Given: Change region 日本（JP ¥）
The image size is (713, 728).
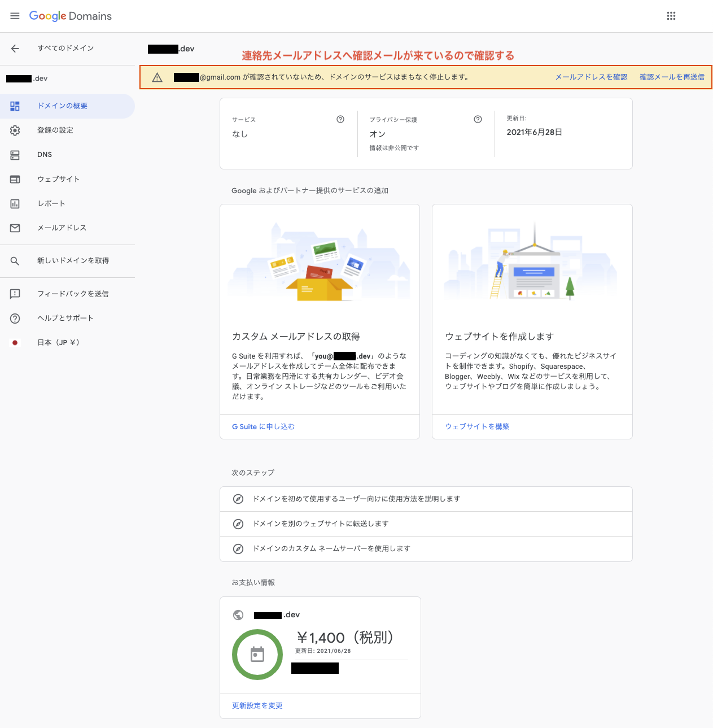Looking at the screenshot, I should click(67, 343).
